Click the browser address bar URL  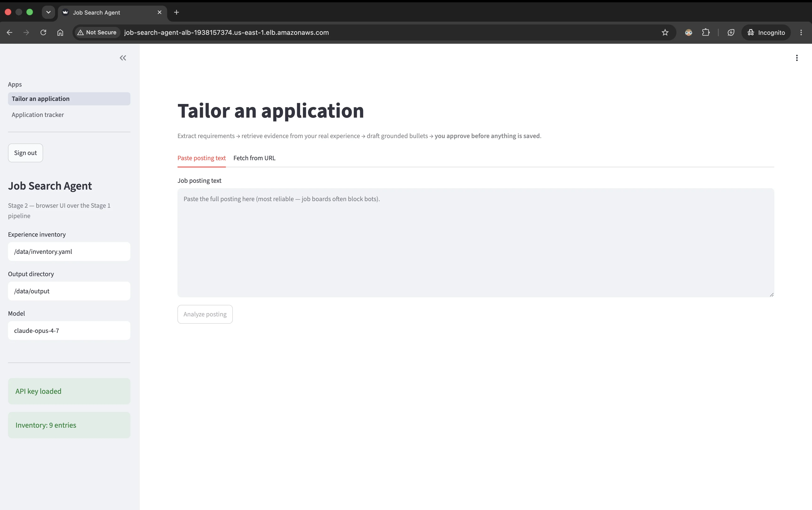[226, 33]
